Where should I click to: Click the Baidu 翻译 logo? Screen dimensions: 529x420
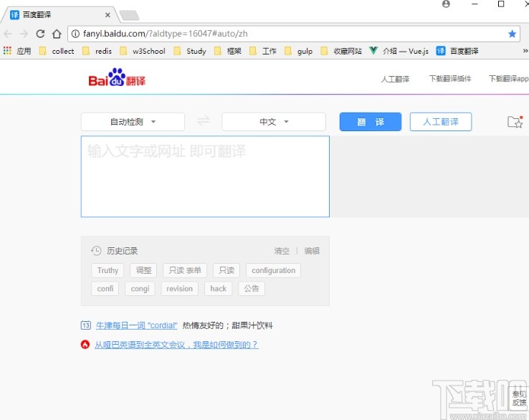[117, 77]
